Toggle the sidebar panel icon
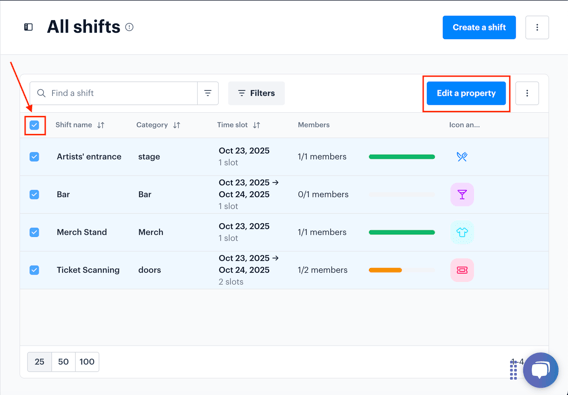The height and width of the screenshot is (395, 568). 28,27
